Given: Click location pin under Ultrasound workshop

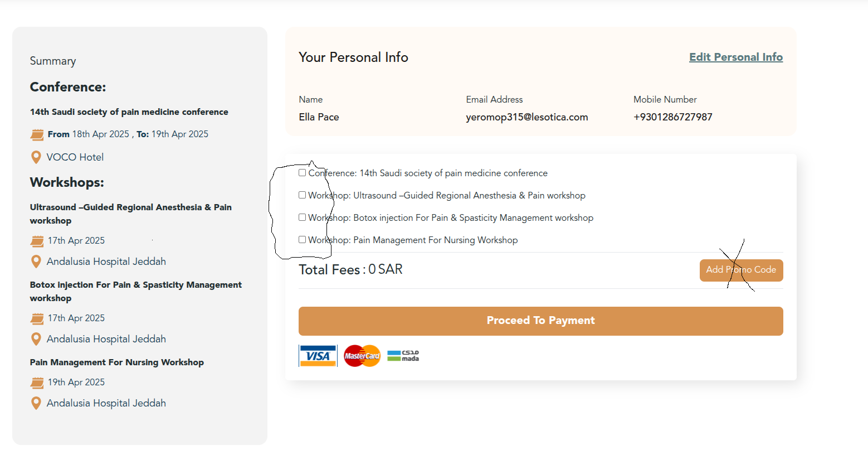Looking at the screenshot, I should (36, 262).
